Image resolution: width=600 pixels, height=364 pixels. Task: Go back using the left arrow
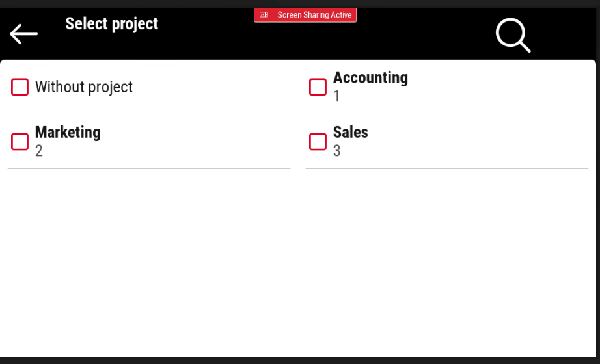click(x=24, y=34)
